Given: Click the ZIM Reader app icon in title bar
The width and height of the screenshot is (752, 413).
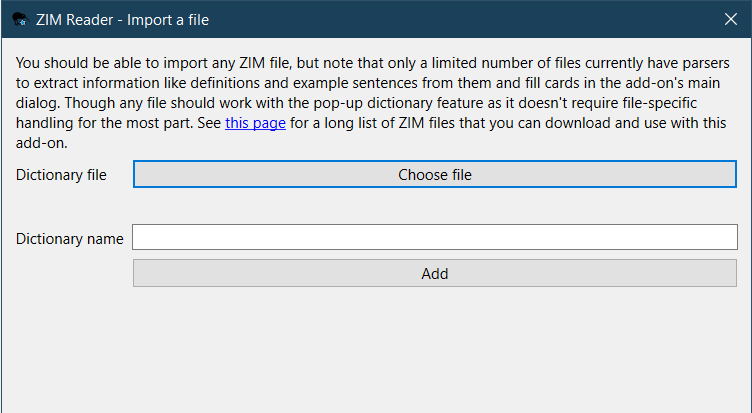Looking at the screenshot, I should coord(19,19).
